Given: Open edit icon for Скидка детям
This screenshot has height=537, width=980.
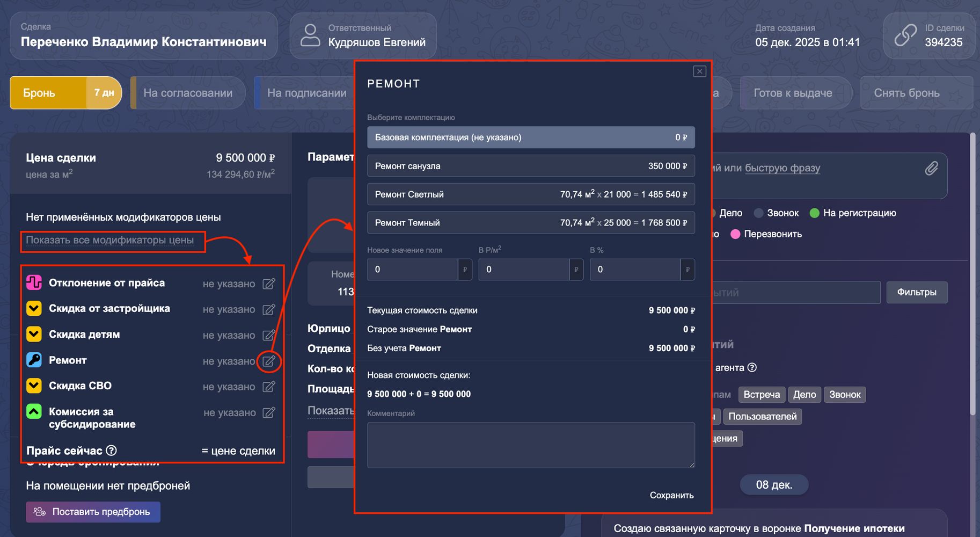Looking at the screenshot, I should coord(269,336).
